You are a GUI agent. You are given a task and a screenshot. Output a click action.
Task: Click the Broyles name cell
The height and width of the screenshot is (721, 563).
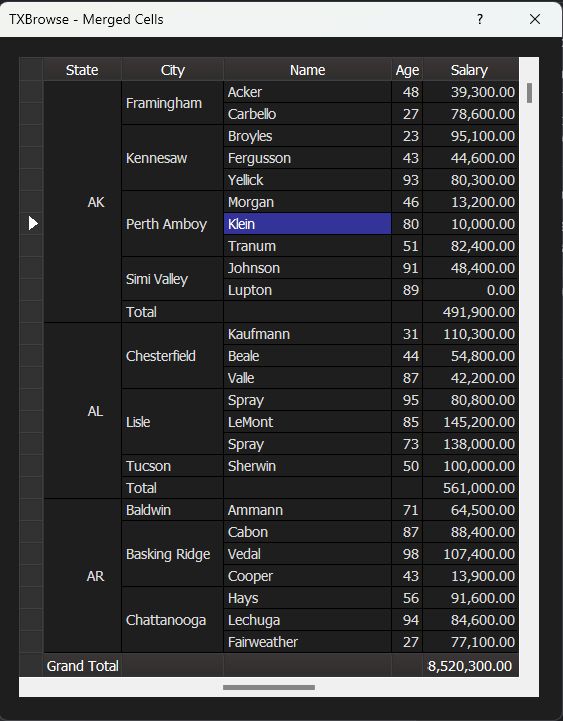pyautogui.click(x=307, y=136)
